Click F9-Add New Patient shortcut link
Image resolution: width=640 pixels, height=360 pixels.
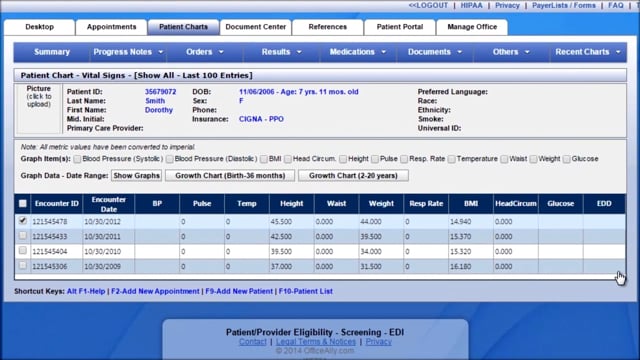[239, 291]
